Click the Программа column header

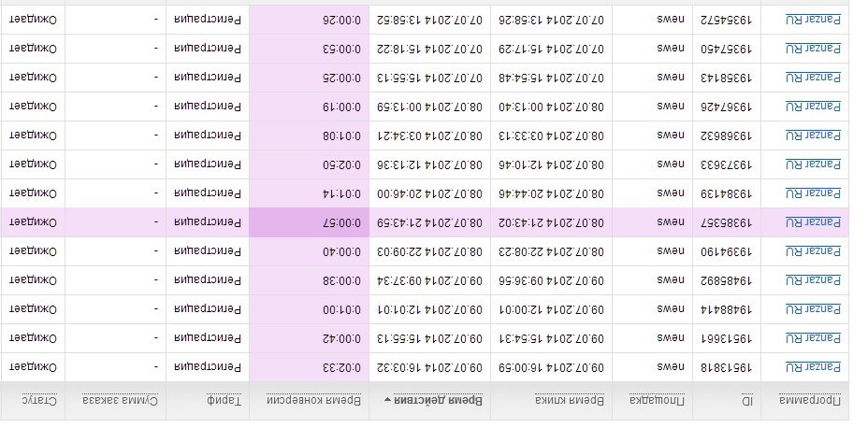[x=810, y=400]
